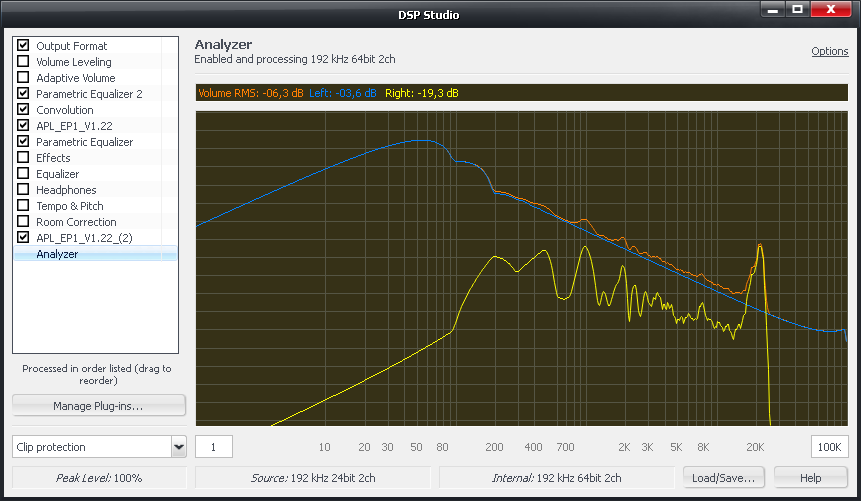861x501 pixels.
Task: Close the DSP Studio window
Action: [x=831, y=9]
